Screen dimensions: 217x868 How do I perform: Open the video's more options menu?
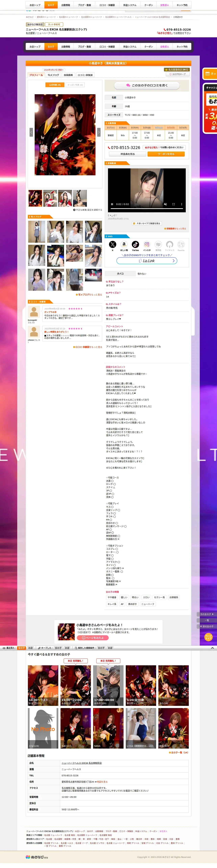[182, 204]
